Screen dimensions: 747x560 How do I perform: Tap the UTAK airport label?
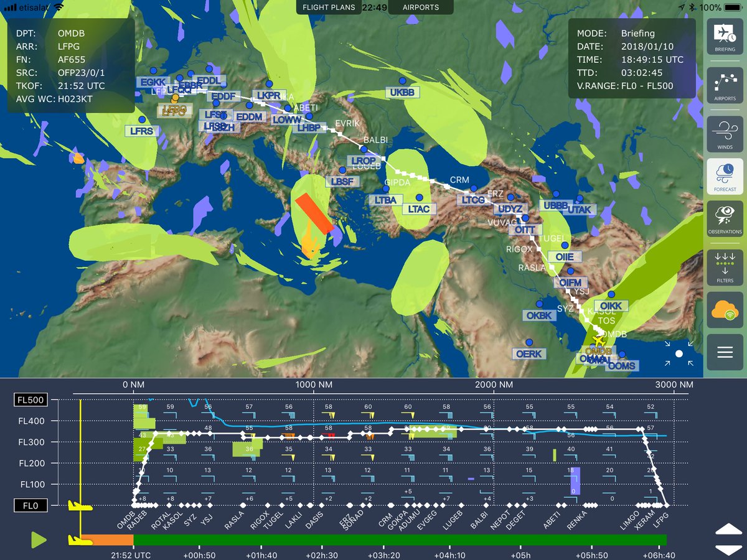click(580, 210)
